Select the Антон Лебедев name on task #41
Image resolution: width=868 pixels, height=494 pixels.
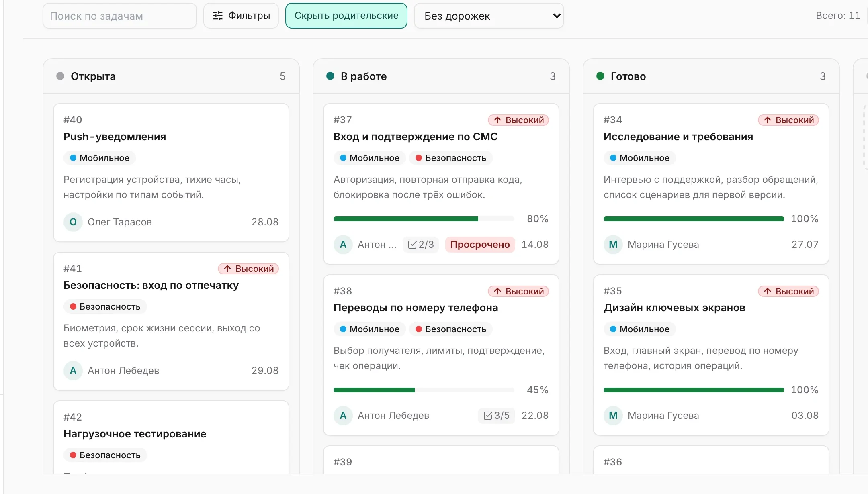tap(123, 370)
